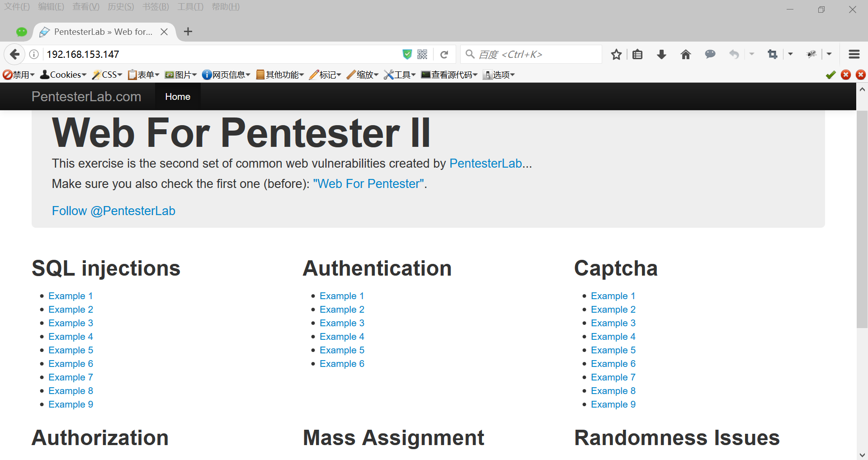Screen dimensions: 868x460
Task: Open the 禁用 (Disable) dropdown
Action: [19, 75]
